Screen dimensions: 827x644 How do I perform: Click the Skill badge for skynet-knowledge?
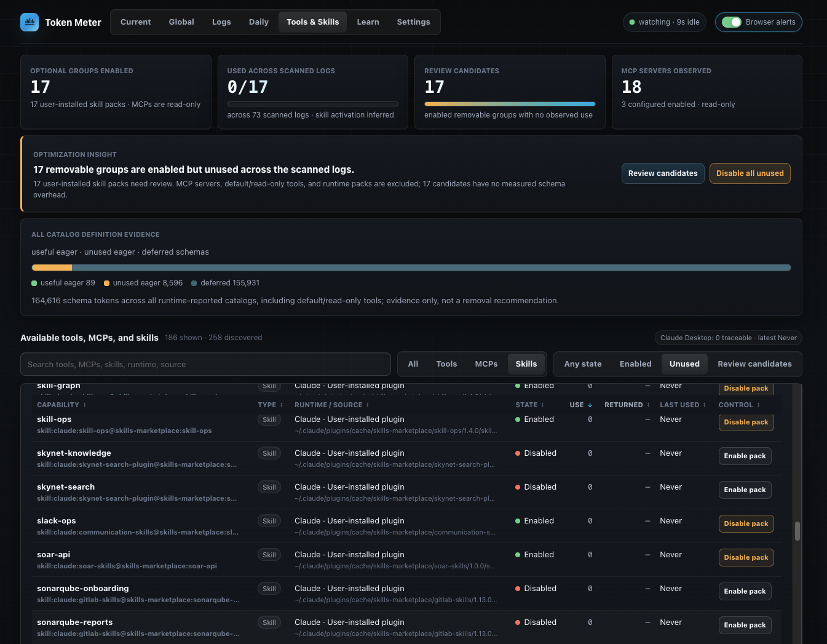pos(269,453)
